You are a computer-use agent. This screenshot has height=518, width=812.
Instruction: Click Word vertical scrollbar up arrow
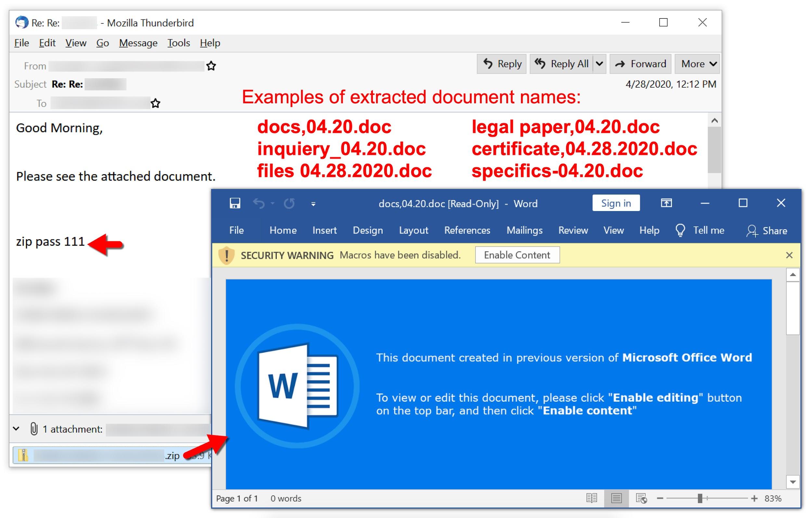tap(793, 275)
